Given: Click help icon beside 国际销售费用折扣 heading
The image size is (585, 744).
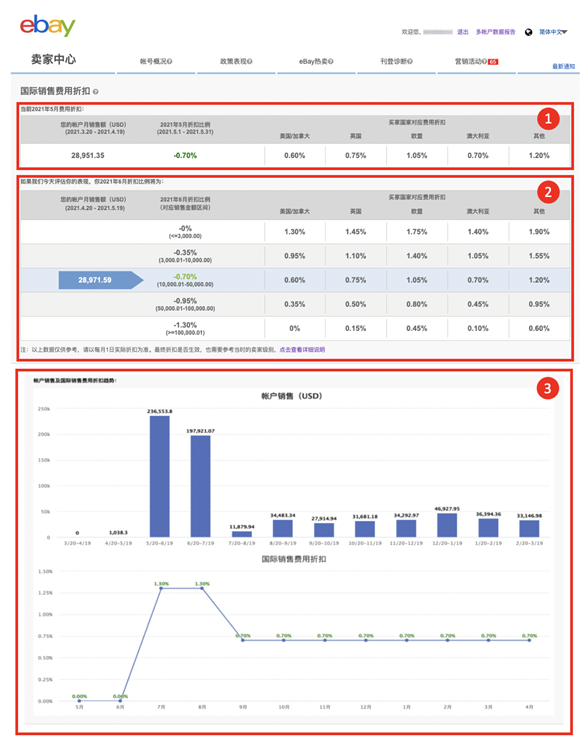Looking at the screenshot, I should pyautogui.click(x=96, y=92).
